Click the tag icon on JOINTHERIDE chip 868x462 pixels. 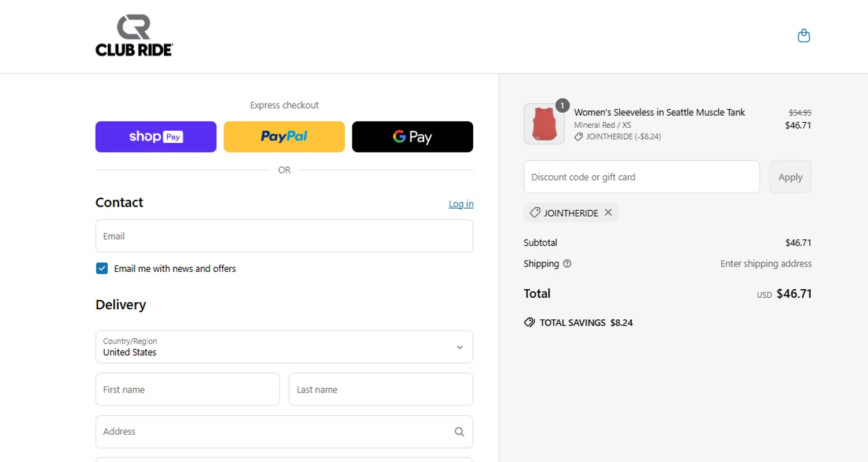(x=535, y=213)
